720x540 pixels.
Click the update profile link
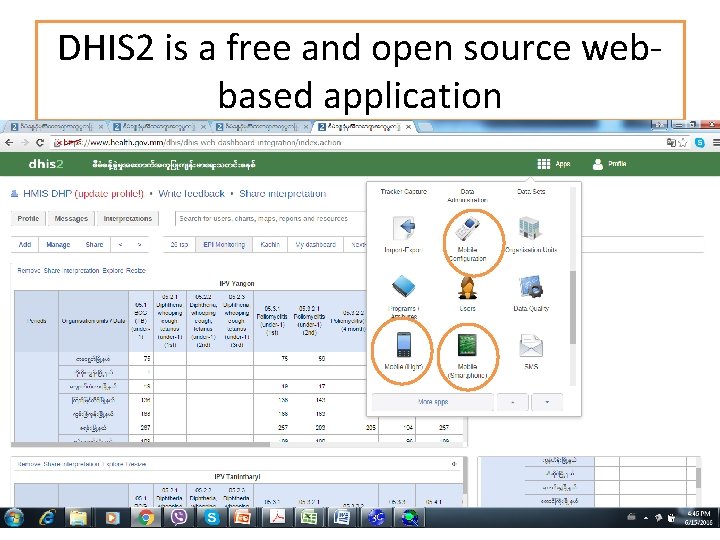click(109, 194)
